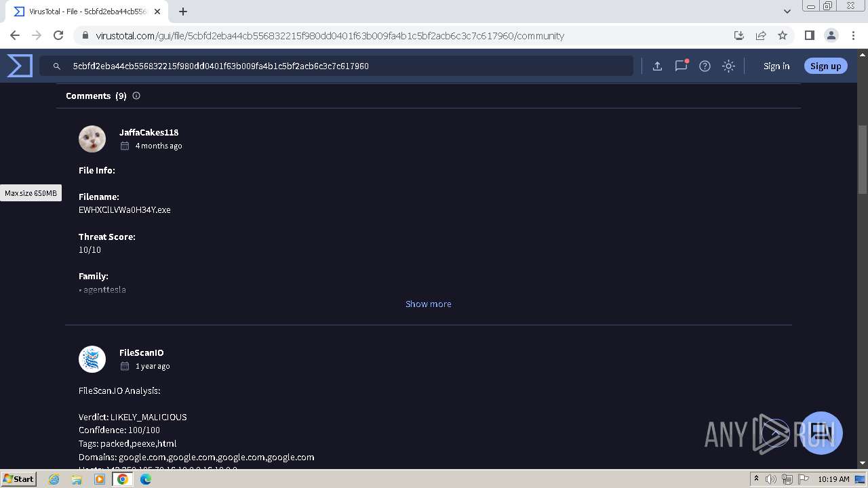The width and height of the screenshot is (868, 488).
Task: Open FileScanIO avatar
Action: (92, 359)
